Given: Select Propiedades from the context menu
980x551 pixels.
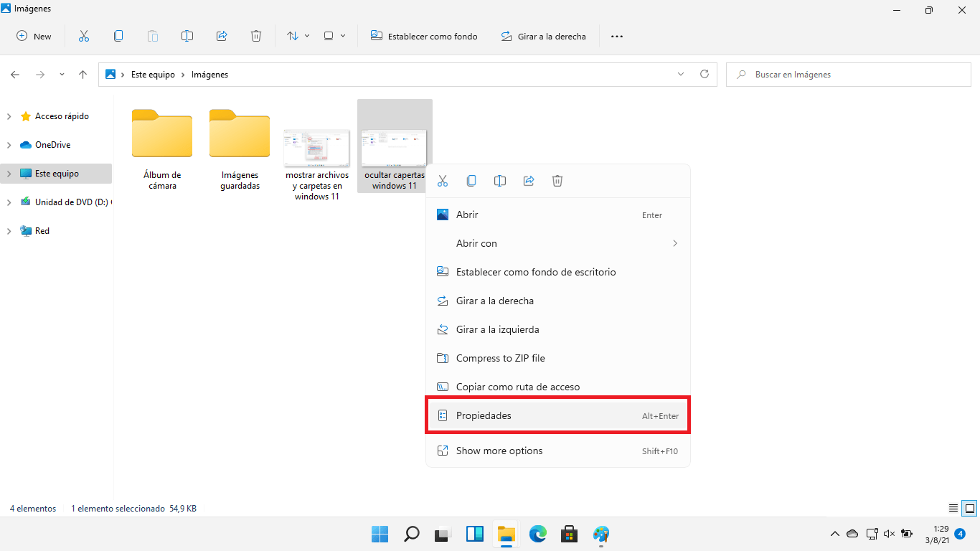Looking at the screenshot, I should tap(484, 415).
